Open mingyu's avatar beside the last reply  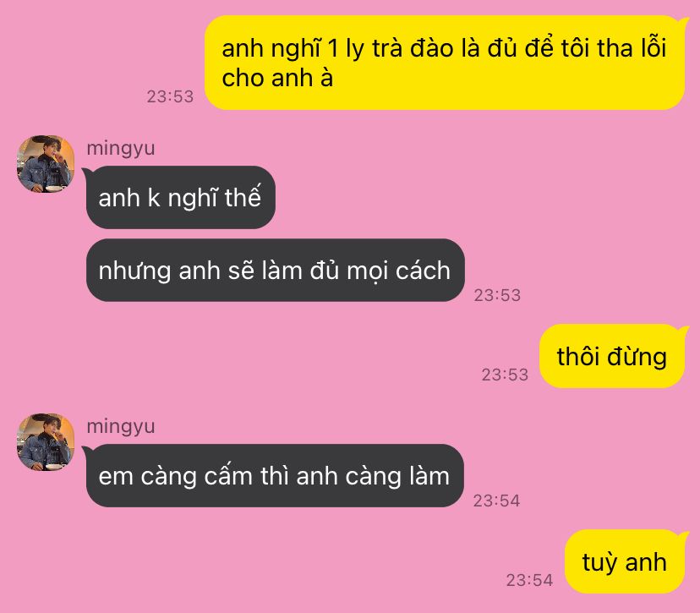46,442
